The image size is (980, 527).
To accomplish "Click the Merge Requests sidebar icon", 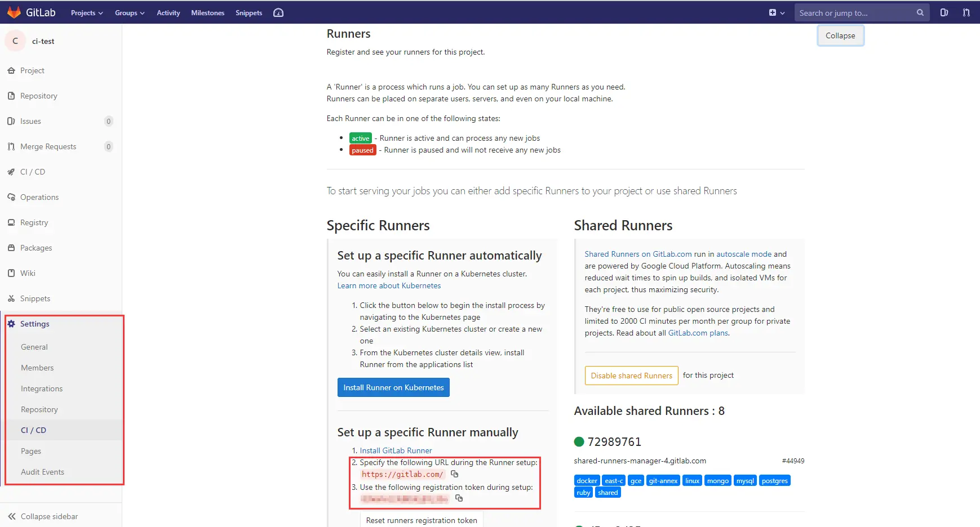I will pyautogui.click(x=11, y=146).
